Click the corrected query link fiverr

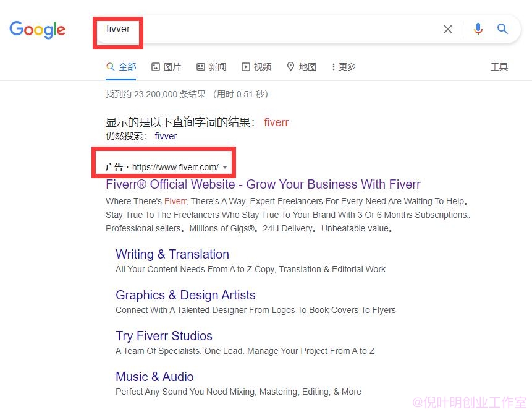(276, 122)
